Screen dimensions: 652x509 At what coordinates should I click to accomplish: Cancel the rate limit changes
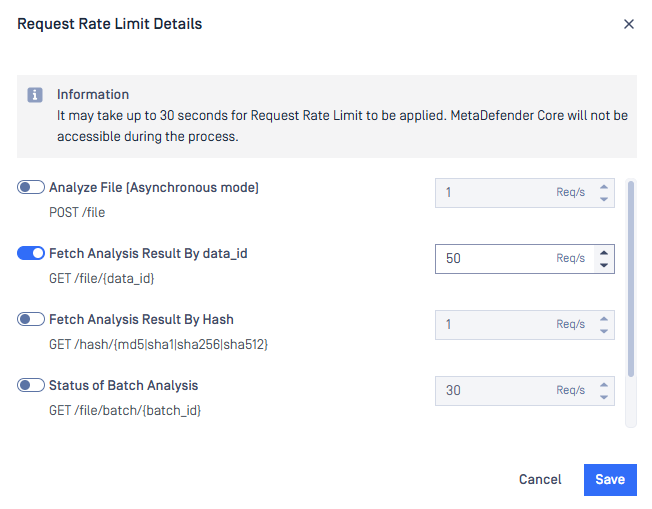pos(540,479)
